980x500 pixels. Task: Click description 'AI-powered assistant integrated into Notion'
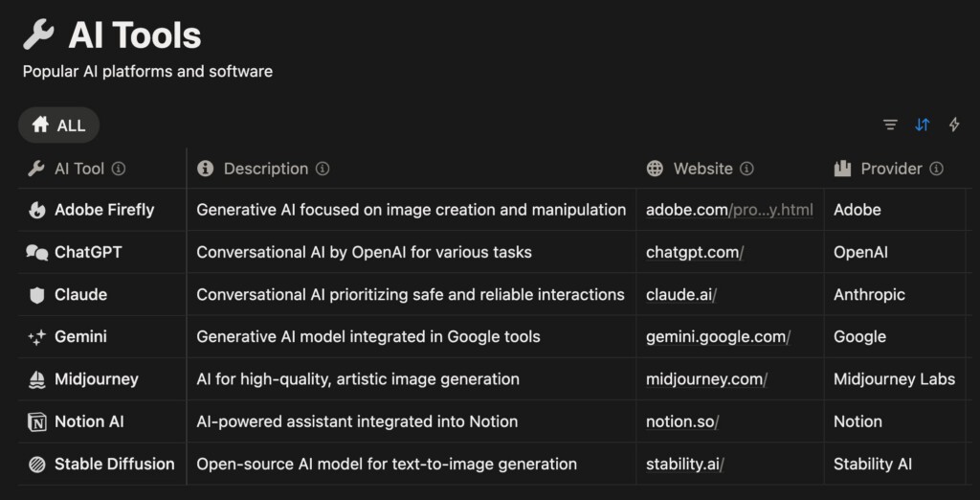point(358,421)
